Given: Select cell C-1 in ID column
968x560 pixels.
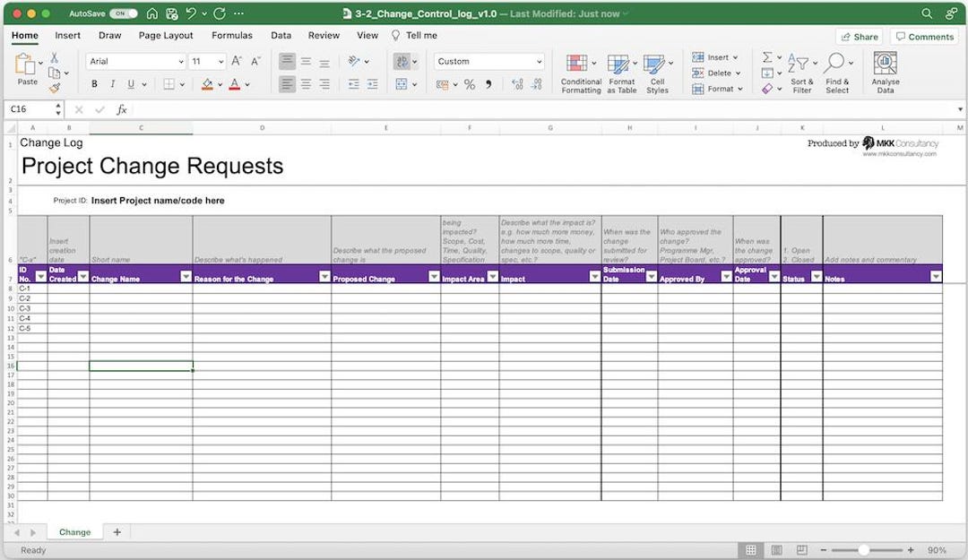Looking at the screenshot, I should [32, 289].
